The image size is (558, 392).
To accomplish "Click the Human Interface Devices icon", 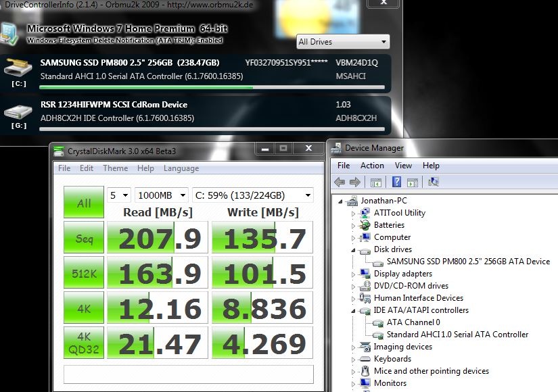I will tap(365, 298).
